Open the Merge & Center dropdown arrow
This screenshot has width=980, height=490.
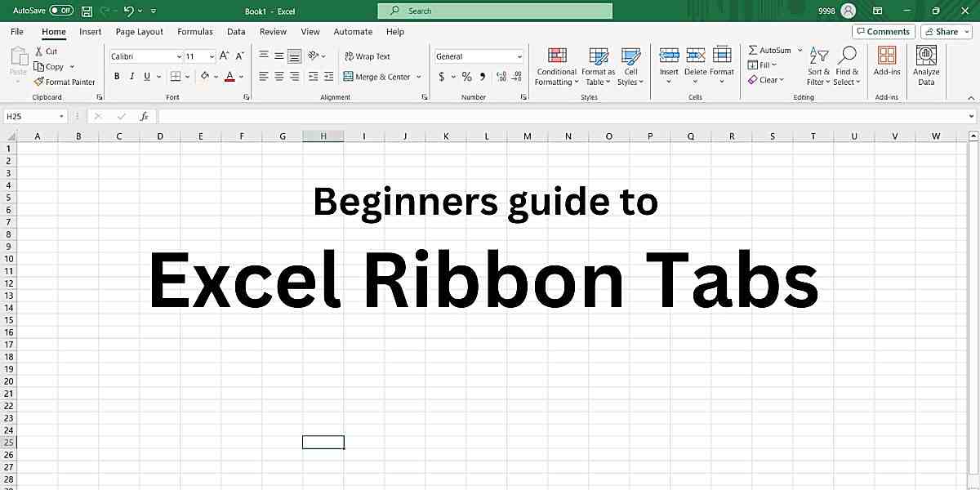point(417,76)
